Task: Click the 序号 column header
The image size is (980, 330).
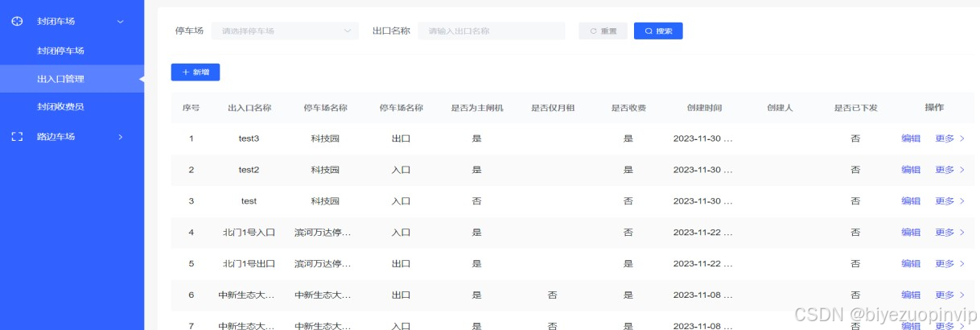Action: 191,108
